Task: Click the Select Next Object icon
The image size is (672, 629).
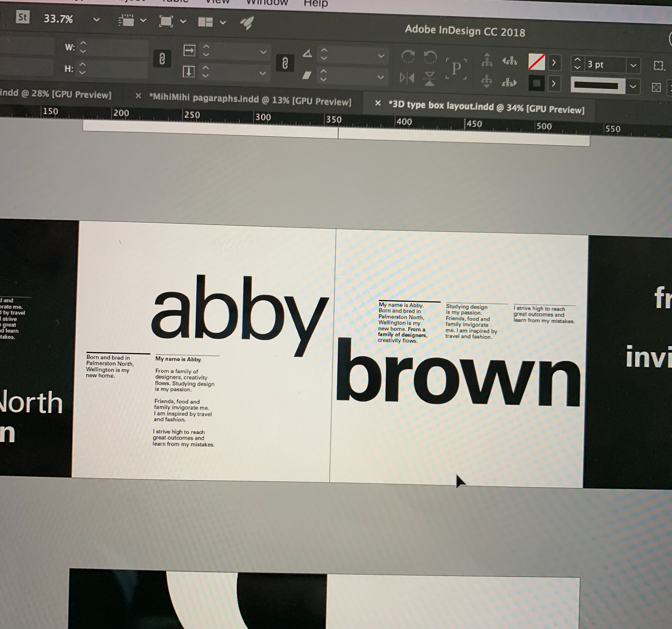Action: coord(509,83)
